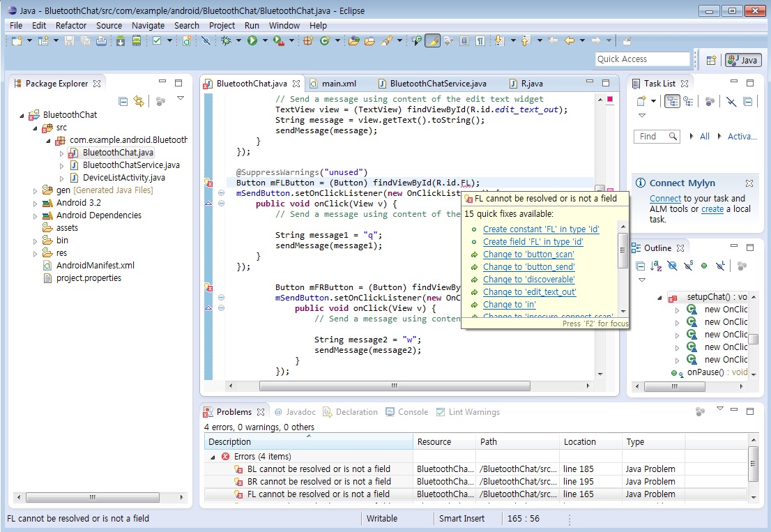Click quick fix Create constant 'FL' in type 'id'
771x532 pixels.
541,229
